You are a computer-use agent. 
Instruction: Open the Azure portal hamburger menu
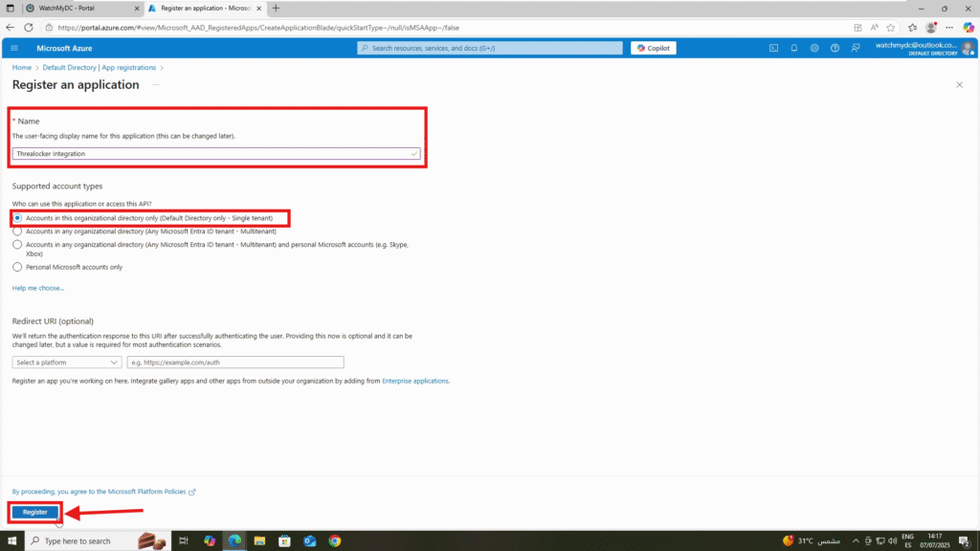[14, 48]
